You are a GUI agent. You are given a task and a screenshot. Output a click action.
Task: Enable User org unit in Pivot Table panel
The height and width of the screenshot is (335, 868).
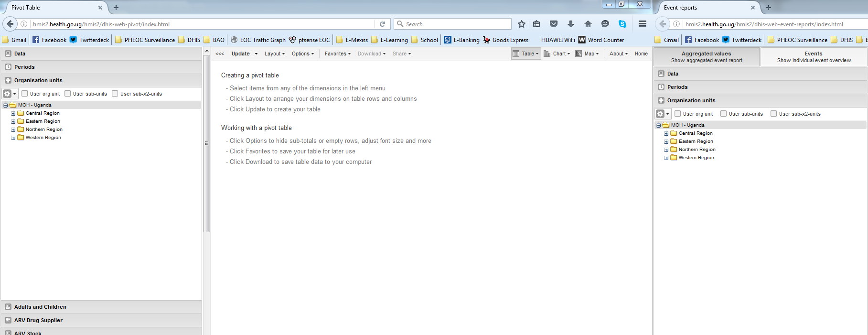click(25, 94)
